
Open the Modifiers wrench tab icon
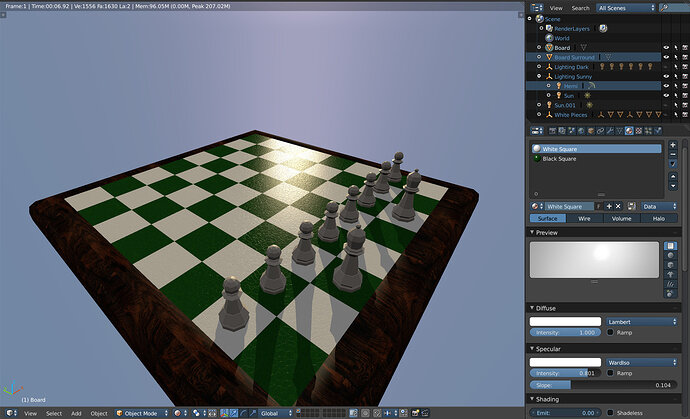coord(610,131)
